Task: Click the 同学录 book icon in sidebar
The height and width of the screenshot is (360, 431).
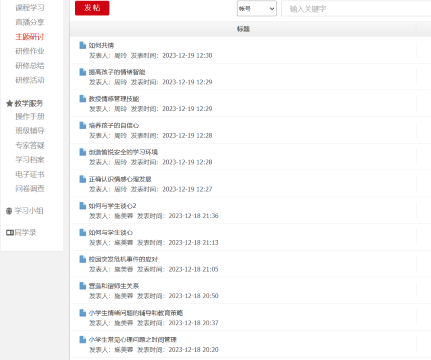Action: point(10,233)
